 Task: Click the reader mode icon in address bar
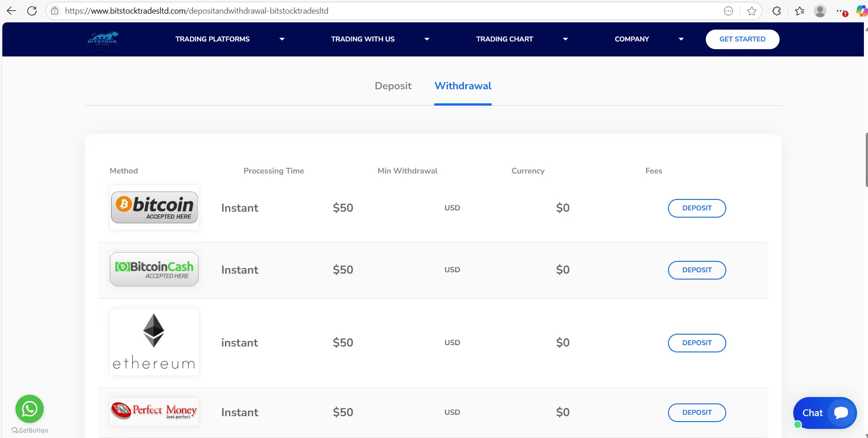pos(729,11)
